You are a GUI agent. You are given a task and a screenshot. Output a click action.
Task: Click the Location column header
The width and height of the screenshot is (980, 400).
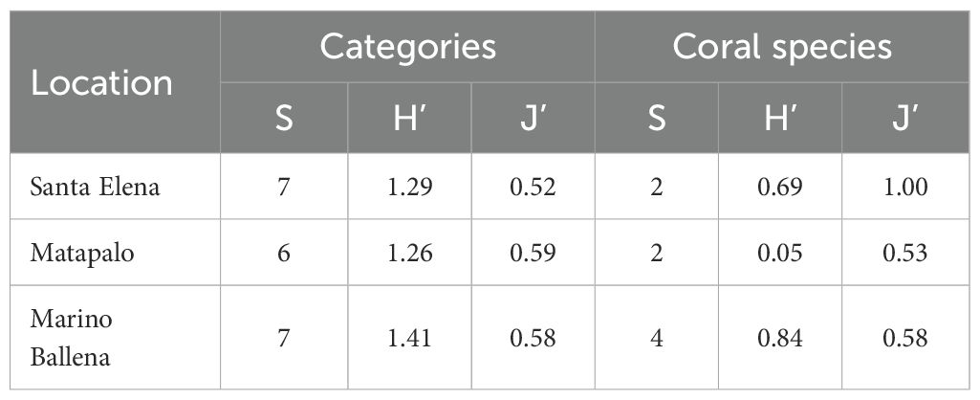102,84
